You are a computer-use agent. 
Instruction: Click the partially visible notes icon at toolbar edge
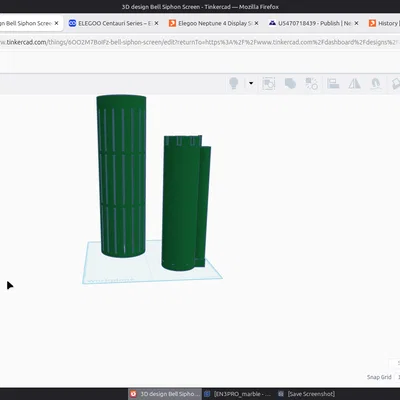pyautogui.click(x=396, y=84)
